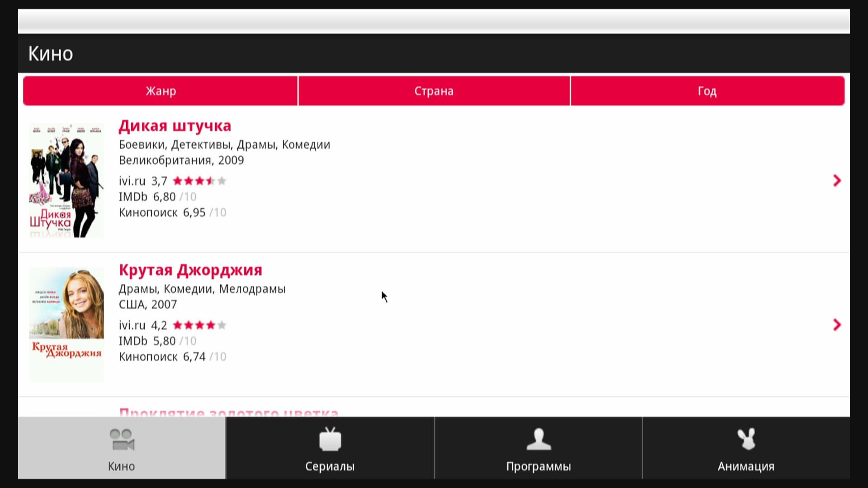Open the Страна filter dropdown
This screenshot has width=868, height=488.
[434, 91]
